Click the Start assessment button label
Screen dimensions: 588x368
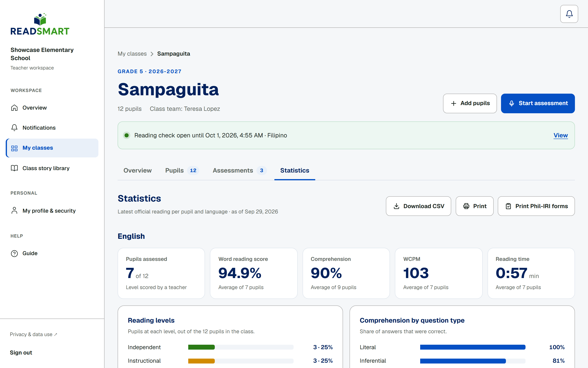click(543, 103)
